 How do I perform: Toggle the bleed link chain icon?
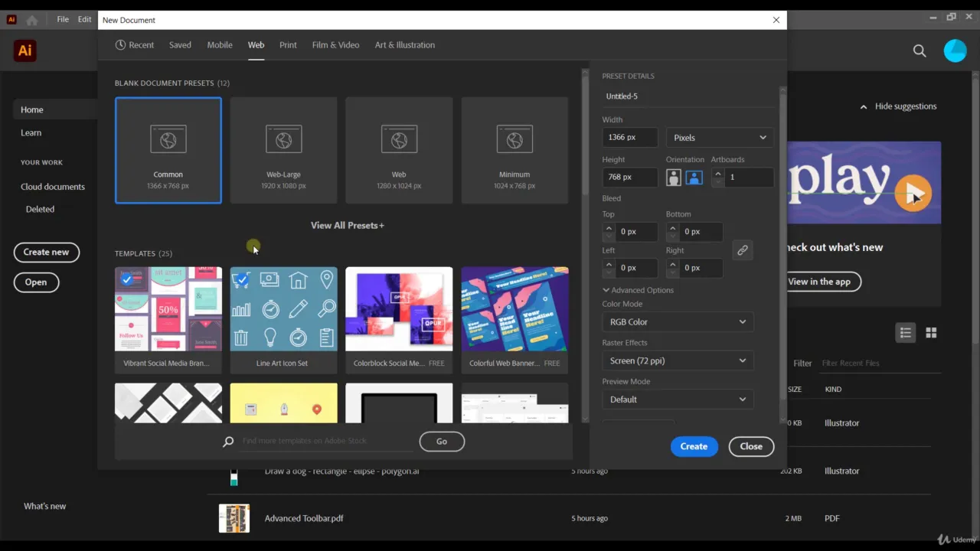pyautogui.click(x=742, y=250)
